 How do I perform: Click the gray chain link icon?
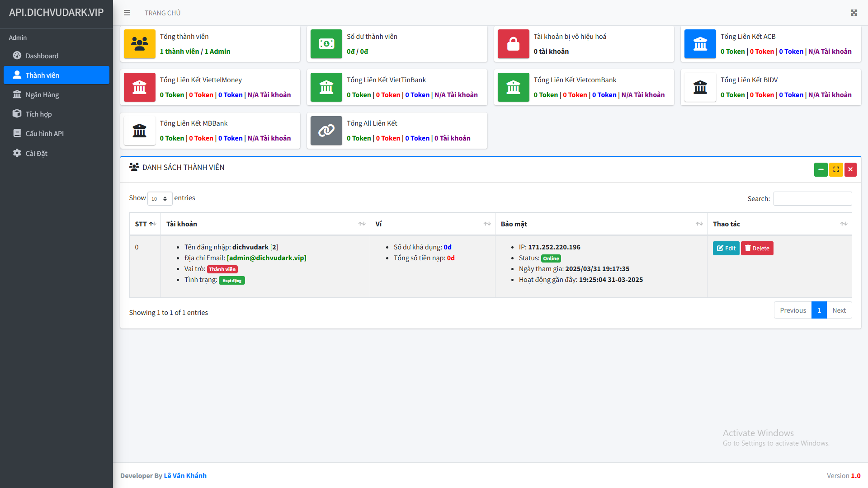[326, 131]
